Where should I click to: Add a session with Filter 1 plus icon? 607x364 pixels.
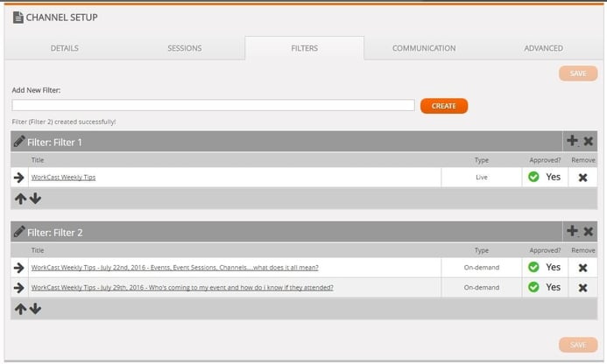click(x=572, y=141)
